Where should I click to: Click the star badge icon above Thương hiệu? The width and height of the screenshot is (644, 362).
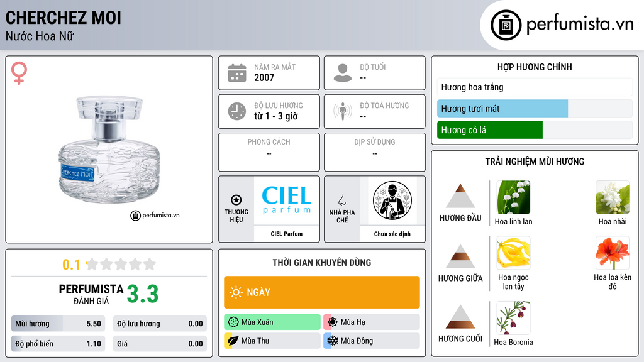[236, 200]
